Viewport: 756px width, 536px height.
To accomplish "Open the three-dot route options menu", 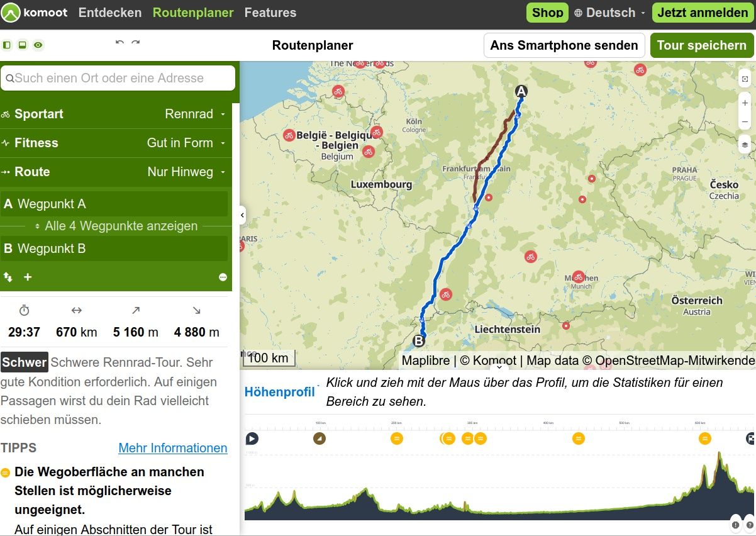I will coord(222,277).
